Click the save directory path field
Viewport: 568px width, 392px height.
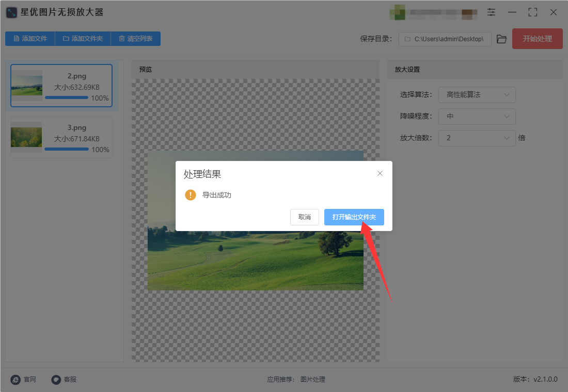pyautogui.click(x=445, y=39)
